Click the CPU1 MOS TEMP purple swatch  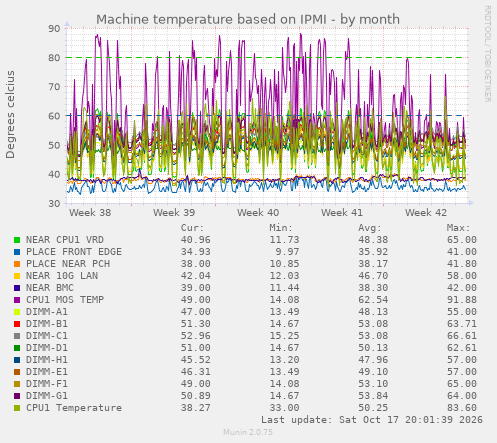(17, 300)
